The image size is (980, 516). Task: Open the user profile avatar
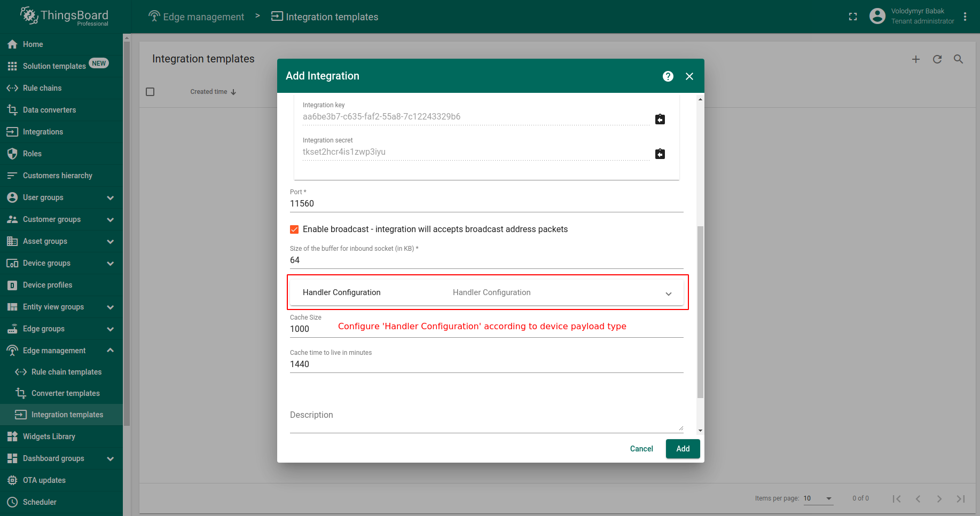click(x=877, y=16)
